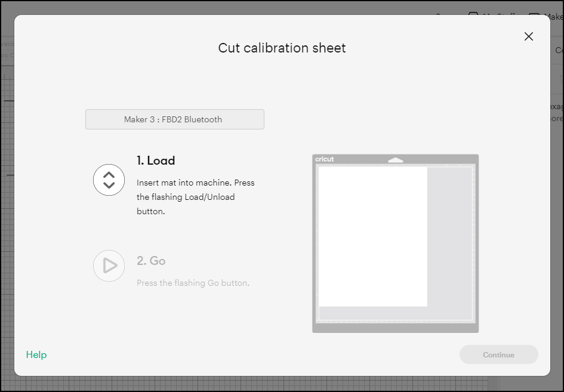This screenshot has height=392, width=564.
Task: Activate step 1 Load heading
Action: 156,160
